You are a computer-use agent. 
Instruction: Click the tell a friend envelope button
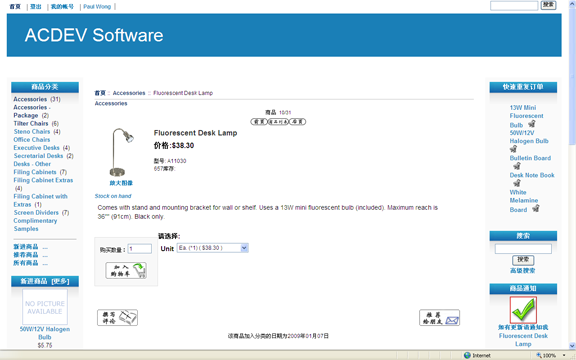click(439, 317)
